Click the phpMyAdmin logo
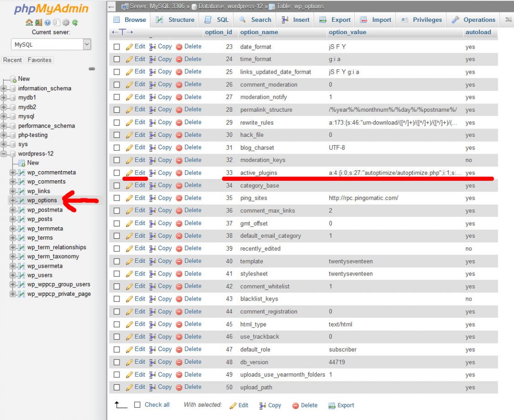514x420 pixels. click(x=51, y=9)
